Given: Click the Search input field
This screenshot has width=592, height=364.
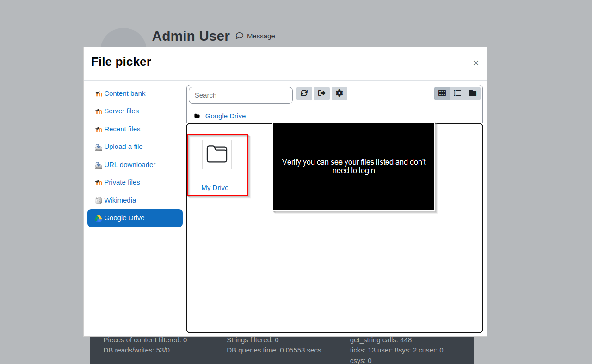Looking at the screenshot, I should point(240,95).
